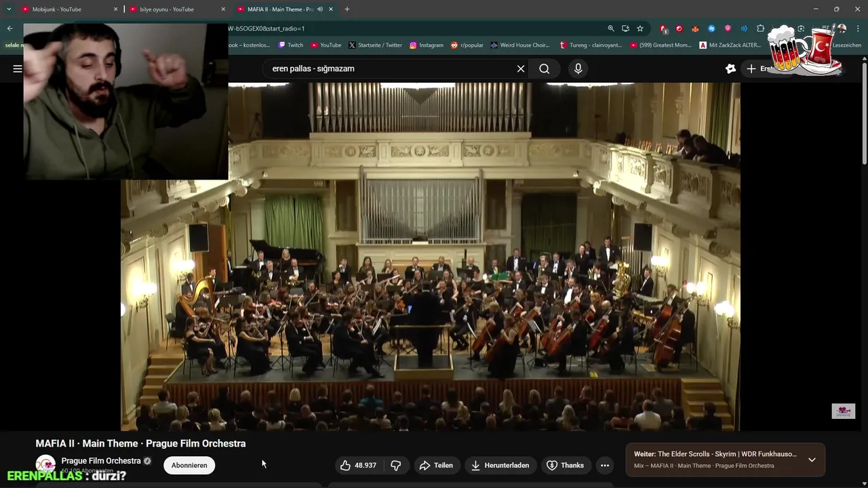Open the Extensions puzzle piece menu
The image size is (868, 488).
tap(760, 28)
